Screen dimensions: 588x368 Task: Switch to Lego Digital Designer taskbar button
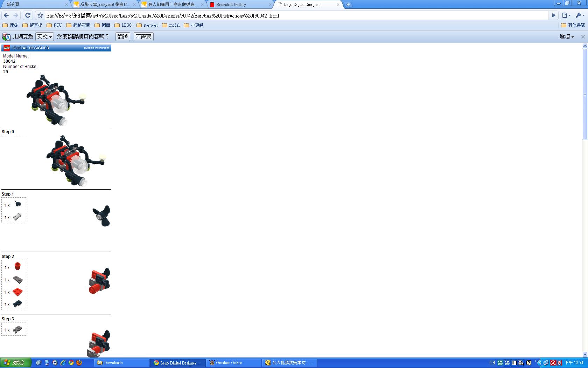pyautogui.click(x=178, y=363)
